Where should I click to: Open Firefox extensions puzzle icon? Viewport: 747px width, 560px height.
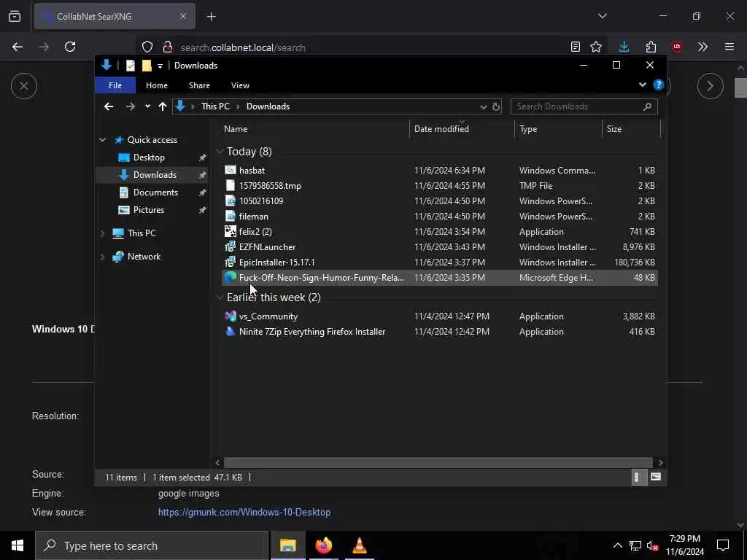pos(651,47)
